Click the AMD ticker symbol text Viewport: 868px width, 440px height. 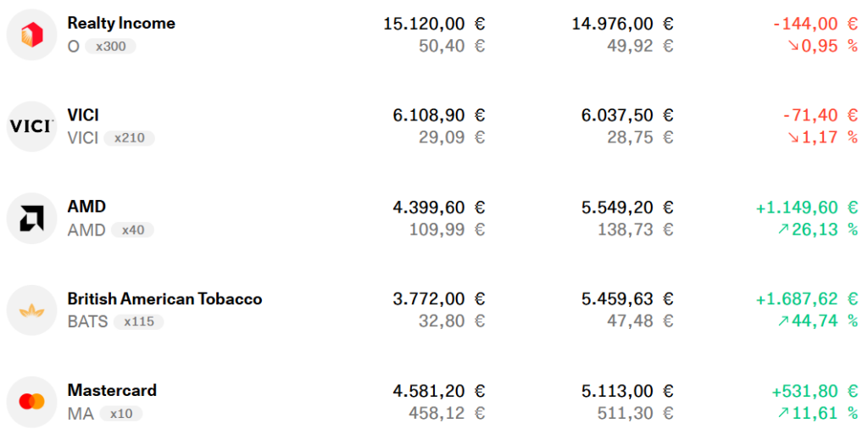(86, 230)
